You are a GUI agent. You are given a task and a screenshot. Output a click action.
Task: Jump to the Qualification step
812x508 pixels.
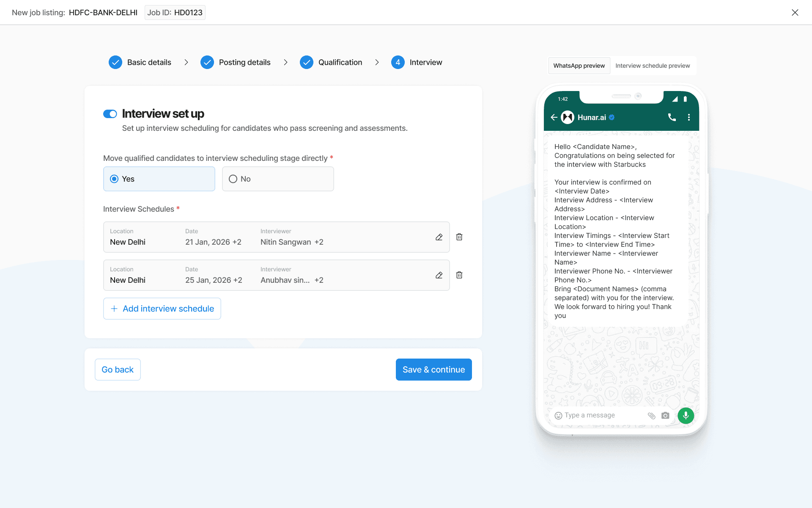point(331,62)
